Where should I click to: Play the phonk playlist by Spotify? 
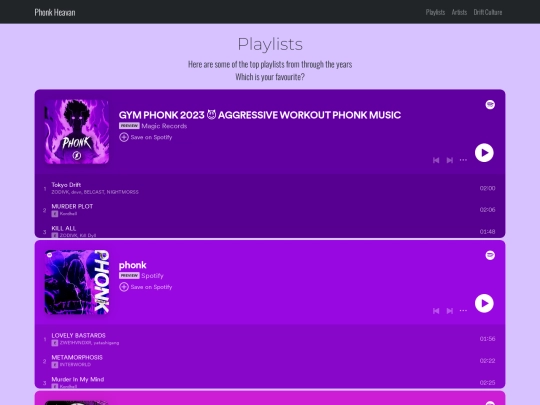pos(484,303)
